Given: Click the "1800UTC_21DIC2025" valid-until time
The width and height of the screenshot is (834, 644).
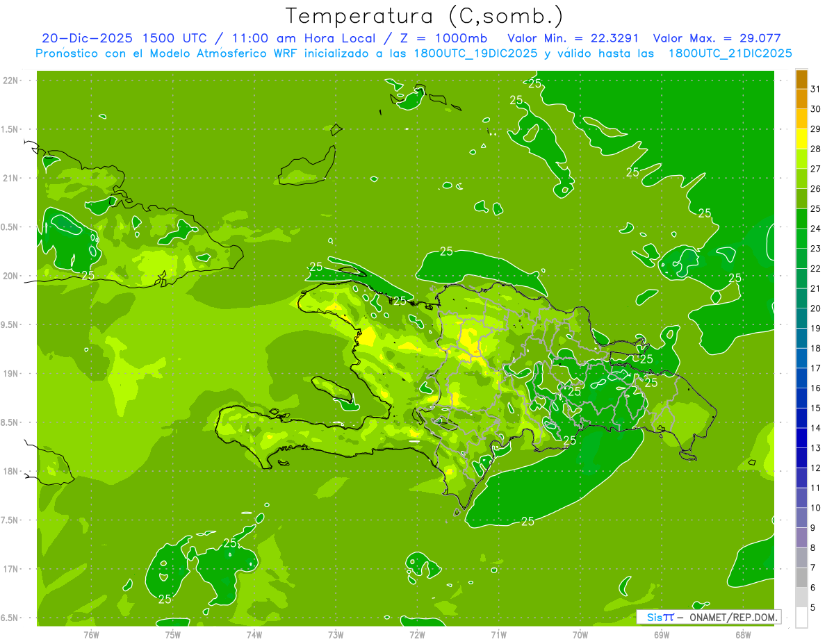Looking at the screenshot, I should point(730,53).
